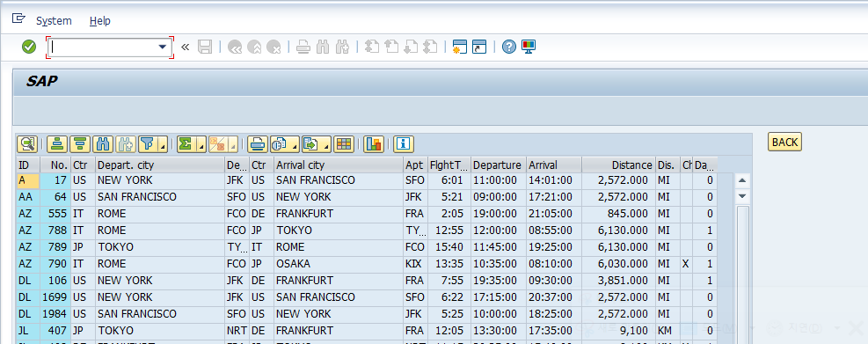Click the Distance column header
The image size is (868, 344).
pos(618,165)
